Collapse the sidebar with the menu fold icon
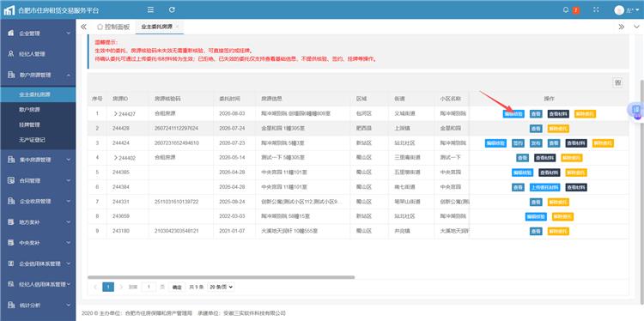The width and height of the screenshot is (644, 321). [150, 9]
